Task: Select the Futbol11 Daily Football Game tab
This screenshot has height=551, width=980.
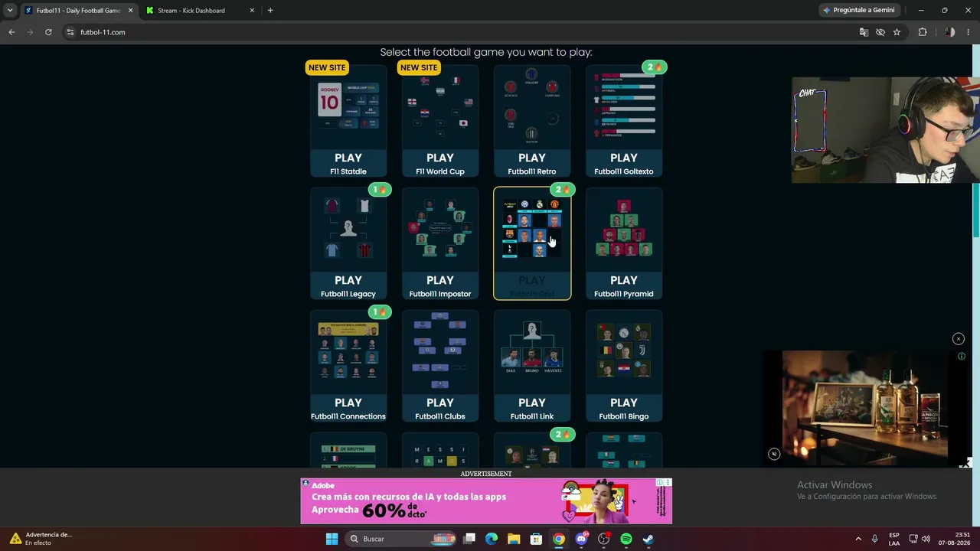Action: (79, 11)
